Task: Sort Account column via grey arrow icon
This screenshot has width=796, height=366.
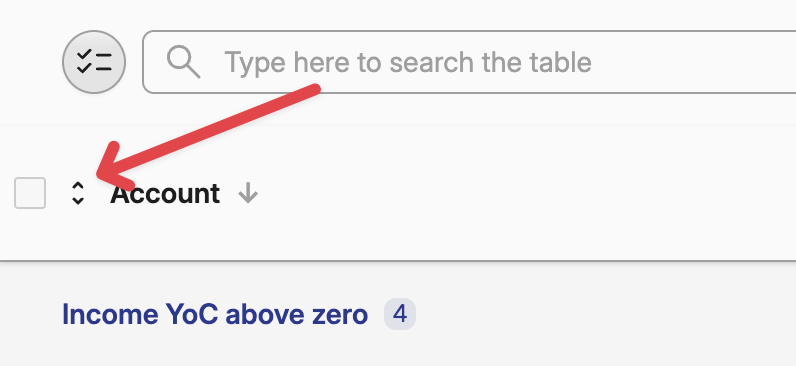Action: click(248, 193)
